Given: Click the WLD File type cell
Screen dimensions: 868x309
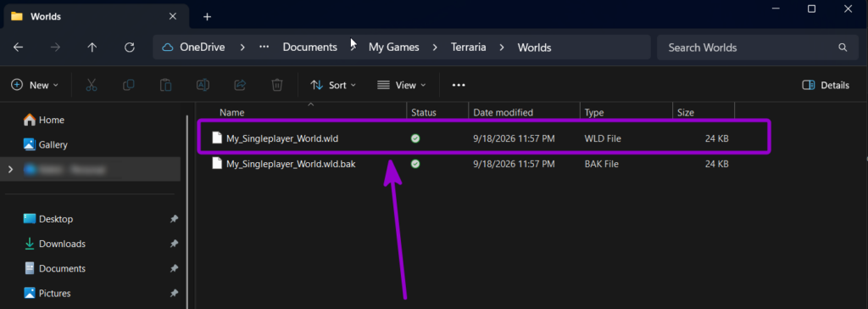Looking at the screenshot, I should [603, 138].
